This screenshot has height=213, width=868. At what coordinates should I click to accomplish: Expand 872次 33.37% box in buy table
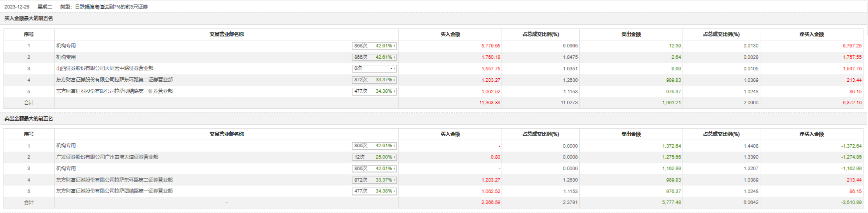point(374,80)
